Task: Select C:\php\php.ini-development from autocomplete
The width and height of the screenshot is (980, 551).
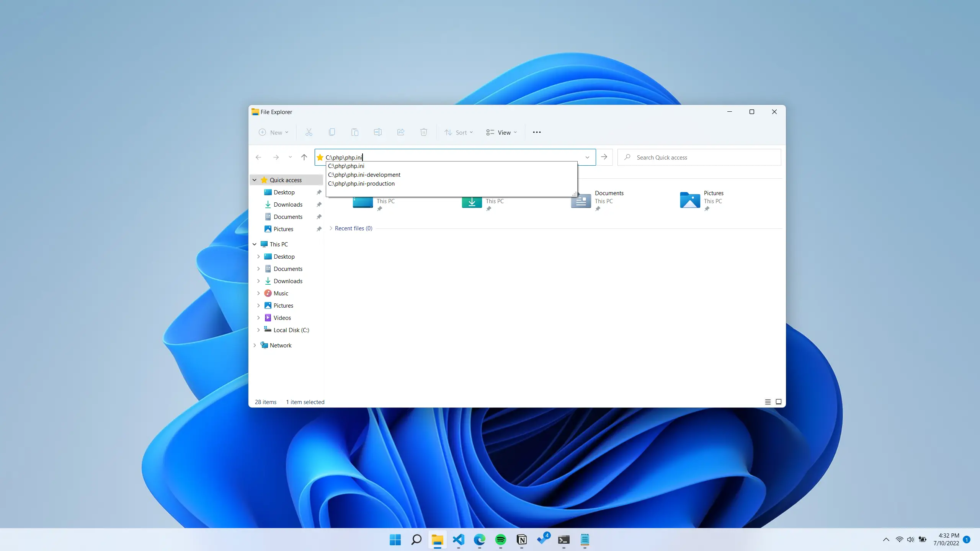Action: coord(364,174)
